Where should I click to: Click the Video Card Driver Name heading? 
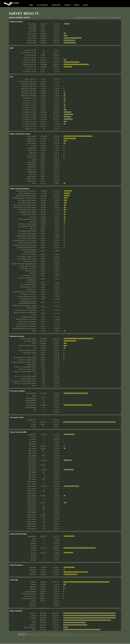(x=20, y=134)
